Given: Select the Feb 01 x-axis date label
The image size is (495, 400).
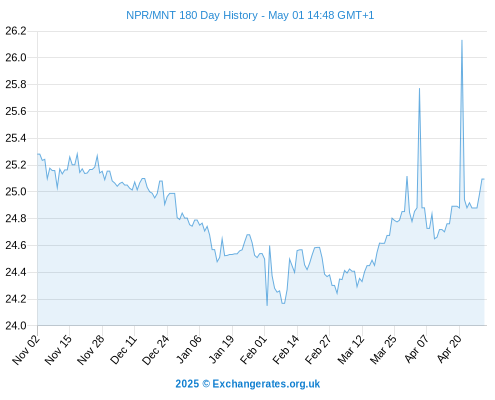Looking at the screenshot, I should click(x=254, y=349).
